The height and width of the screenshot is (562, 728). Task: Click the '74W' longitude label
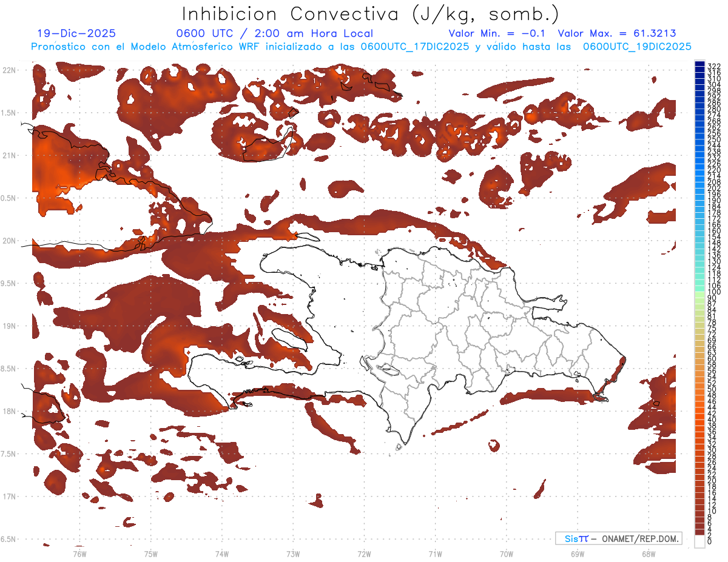pyautogui.click(x=221, y=554)
